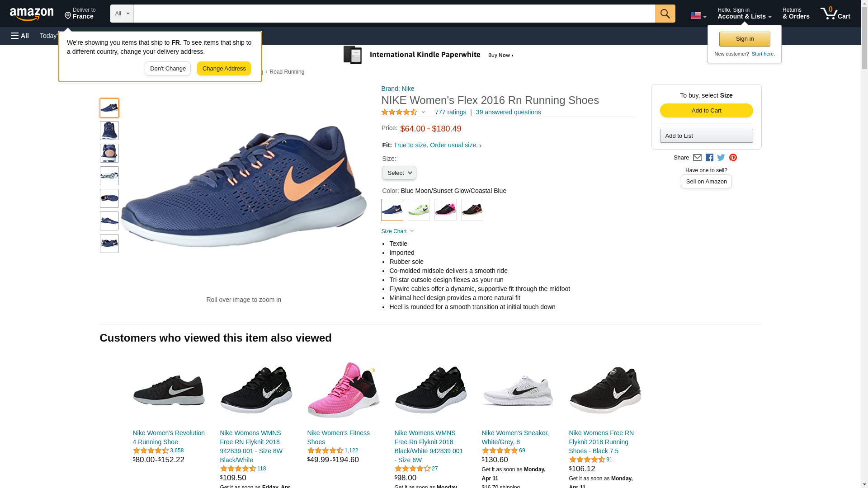Select the white and green shoe color
Viewport: 868px width, 488px height.
(x=419, y=210)
